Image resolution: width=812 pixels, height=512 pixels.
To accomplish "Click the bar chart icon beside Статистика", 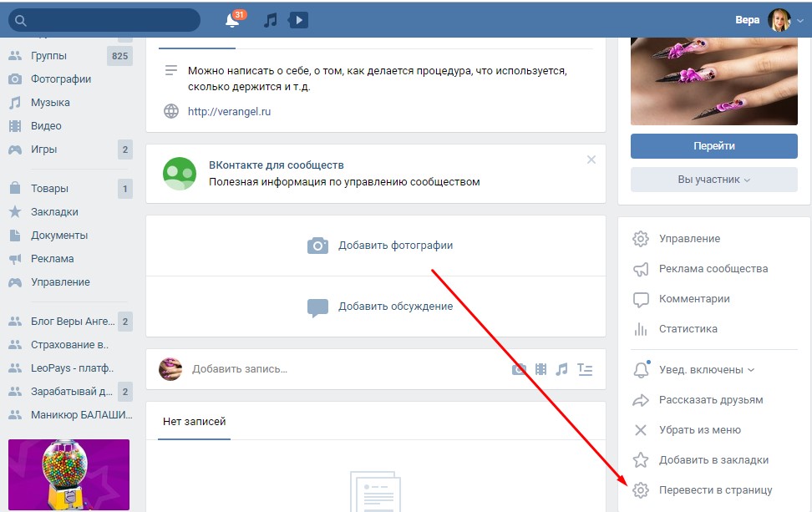I will click(641, 329).
